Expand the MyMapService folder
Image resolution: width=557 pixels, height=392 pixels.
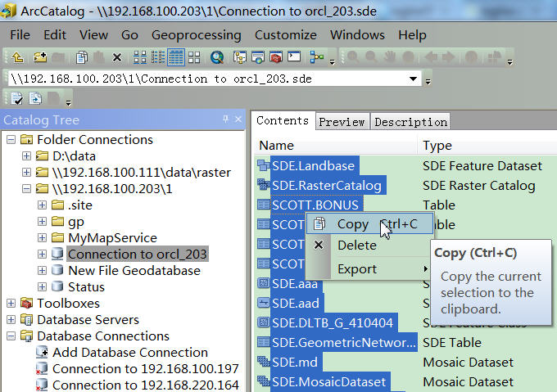tap(42, 237)
